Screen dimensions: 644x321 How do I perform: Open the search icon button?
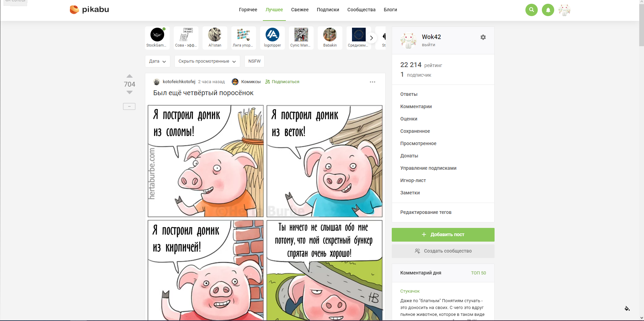click(x=532, y=10)
